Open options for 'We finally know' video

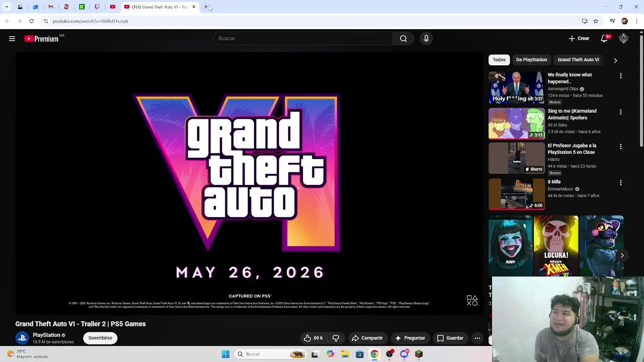click(x=620, y=76)
